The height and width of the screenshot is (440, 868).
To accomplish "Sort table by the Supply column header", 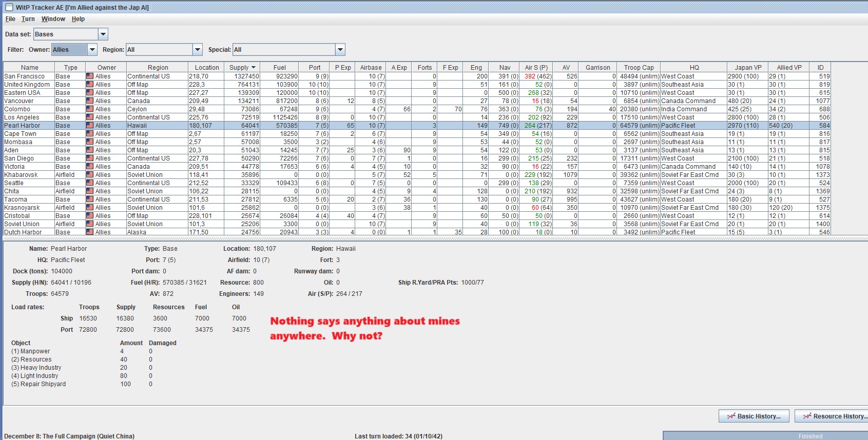I will [242, 68].
